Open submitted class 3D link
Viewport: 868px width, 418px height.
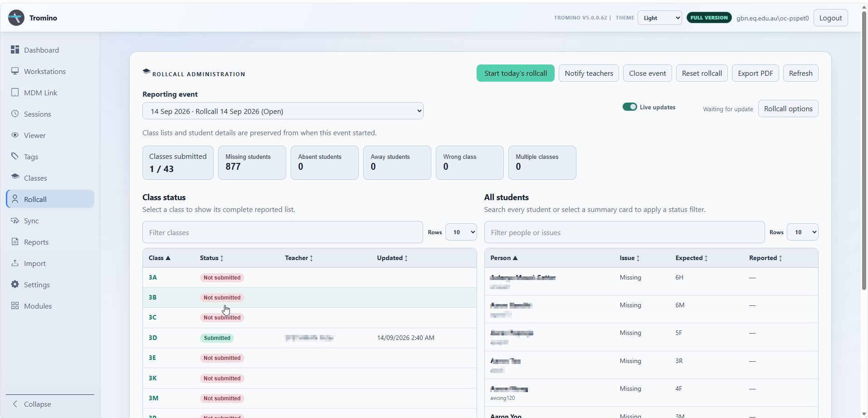(x=153, y=338)
